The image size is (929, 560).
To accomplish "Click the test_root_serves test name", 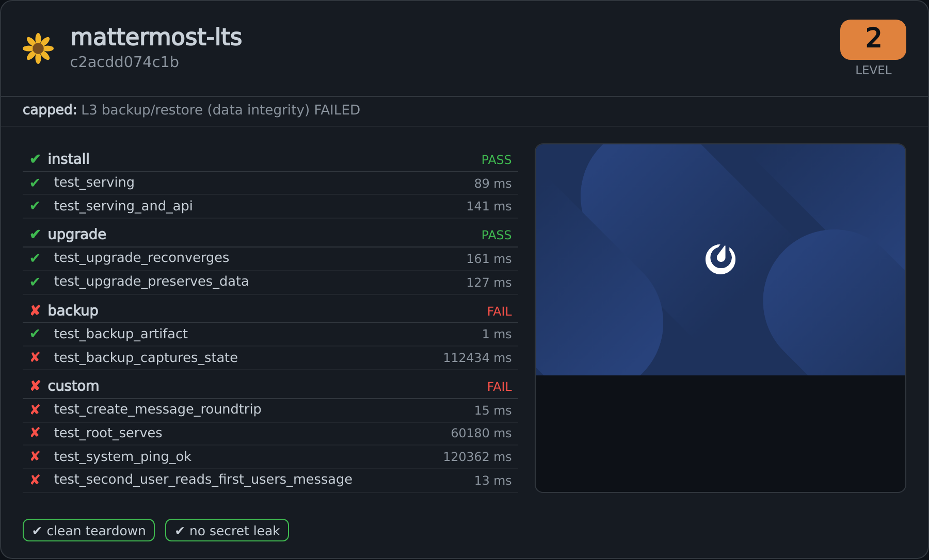I will pyautogui.click(x=108, y=433).
